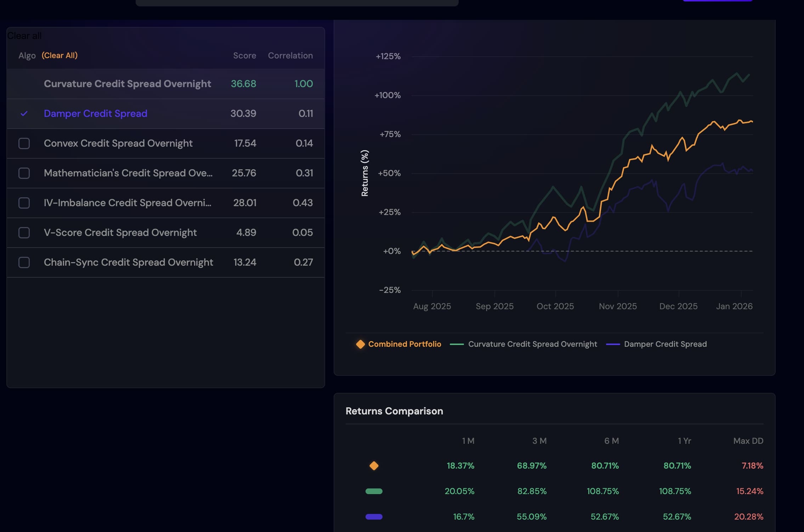Click the purple pill in Returns Comparison
The width and height of the screenshot is (804, 532).
[374, 517]
